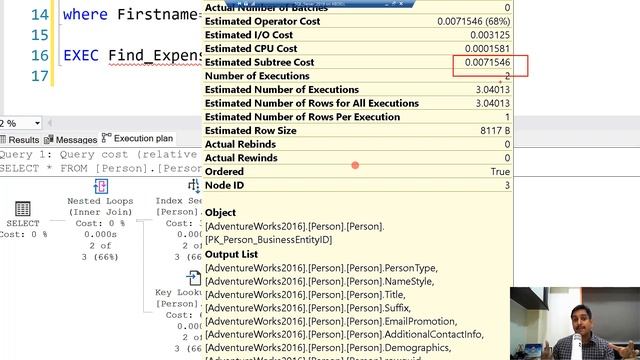
Task: Click PK_Person_BusinessEntityID object name
Action: (x=269, y=240)
